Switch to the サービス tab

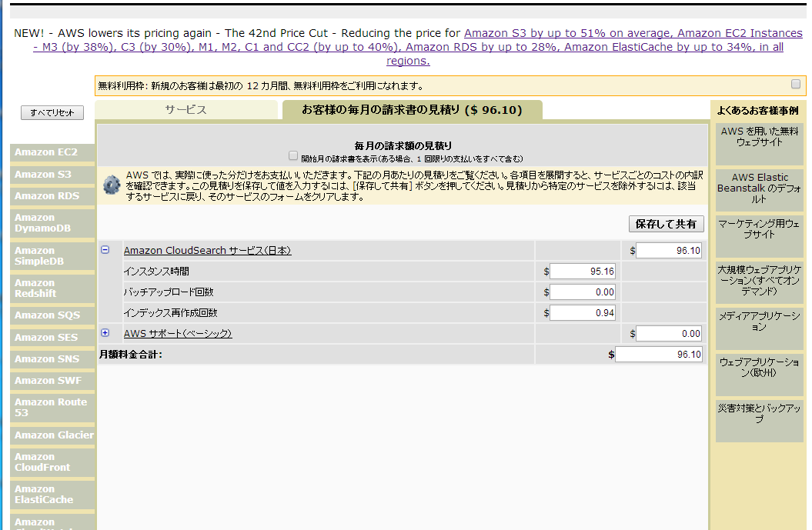click(186, 110)
